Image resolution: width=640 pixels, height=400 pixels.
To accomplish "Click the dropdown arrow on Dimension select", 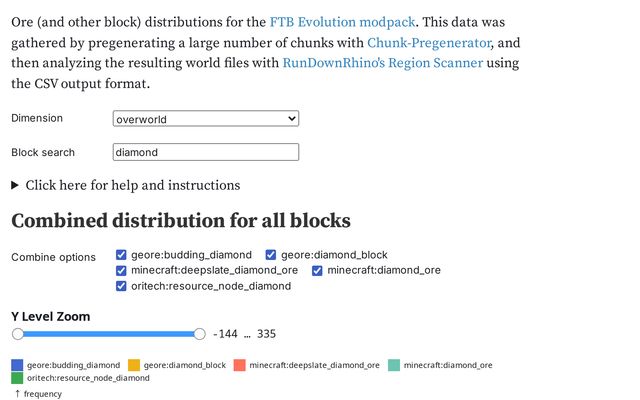I will (x=291, y=119).
